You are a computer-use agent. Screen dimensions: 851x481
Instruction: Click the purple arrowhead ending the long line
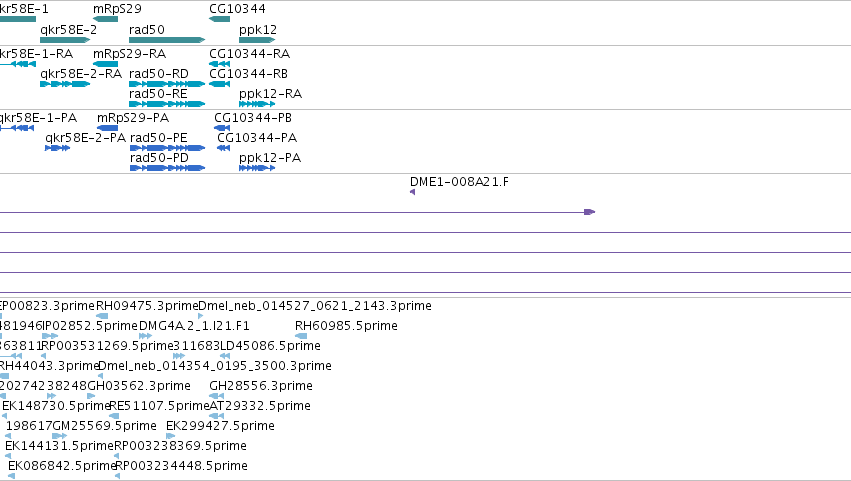589,212
